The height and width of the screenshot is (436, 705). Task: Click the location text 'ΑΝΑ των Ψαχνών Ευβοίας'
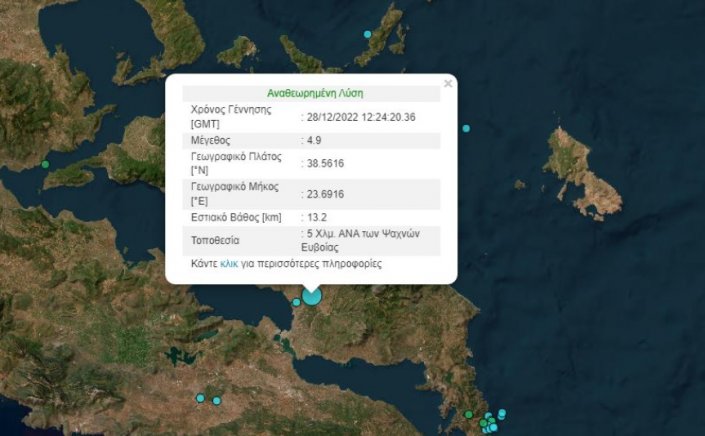[361, 240]
